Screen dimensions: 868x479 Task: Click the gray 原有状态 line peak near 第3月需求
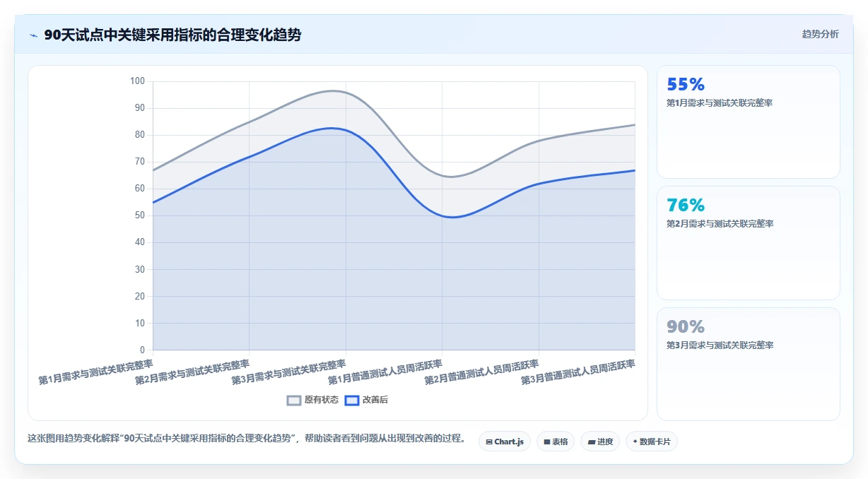[x=334, y=90]
